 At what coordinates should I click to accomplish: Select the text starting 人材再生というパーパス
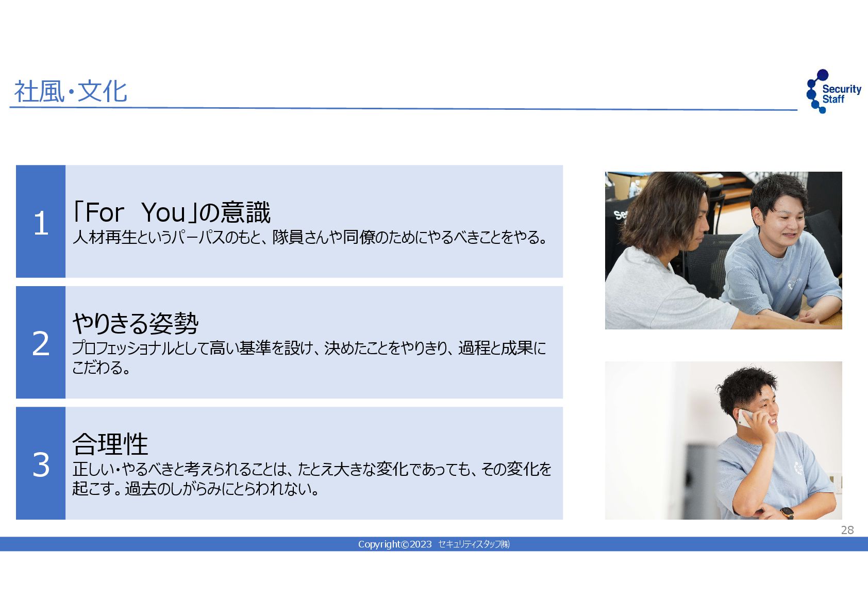click(x=310, y=237)
